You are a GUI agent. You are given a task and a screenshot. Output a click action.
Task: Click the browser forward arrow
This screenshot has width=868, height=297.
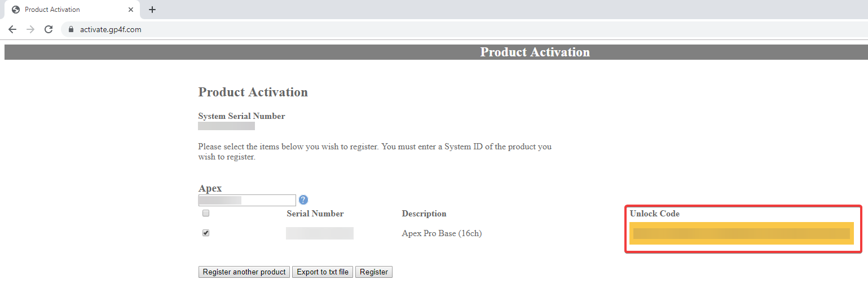[x=30, y=29]
